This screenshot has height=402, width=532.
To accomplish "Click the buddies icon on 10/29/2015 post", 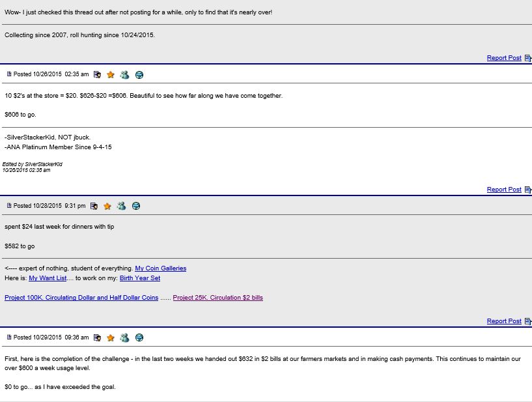I will [x=124, y=337].
